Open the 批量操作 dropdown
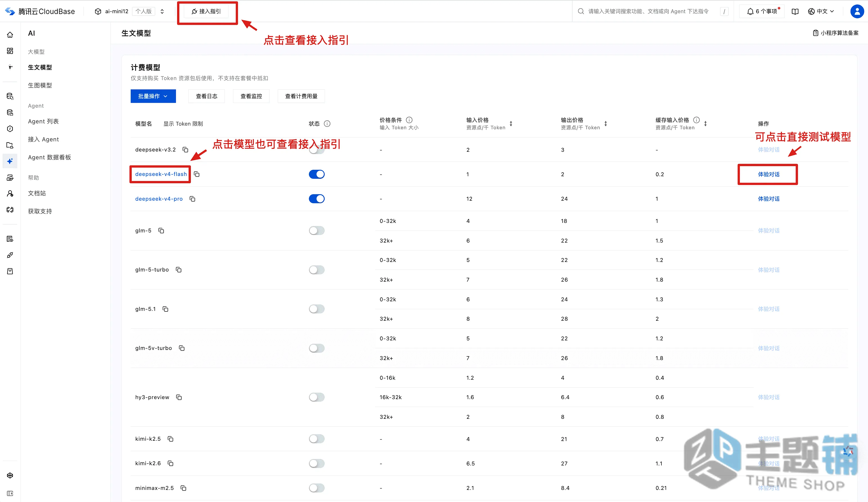Viewport: 868px width, 502px height. [153, 96]
